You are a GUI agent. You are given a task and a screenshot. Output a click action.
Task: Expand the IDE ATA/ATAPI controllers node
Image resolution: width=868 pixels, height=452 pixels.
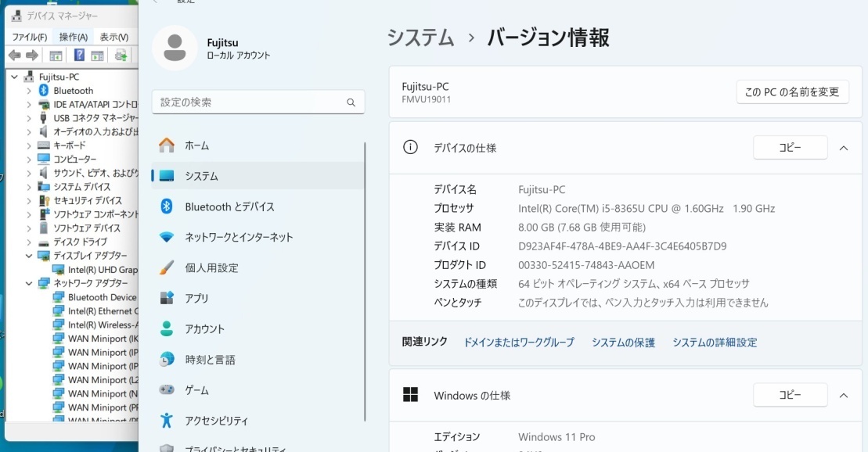click(x=29, y=105)
